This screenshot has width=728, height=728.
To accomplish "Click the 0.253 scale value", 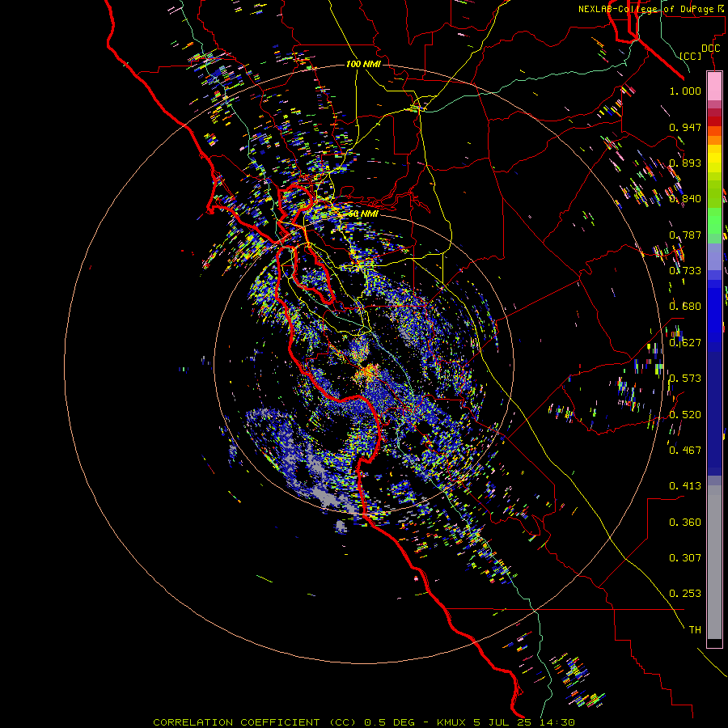I will coord(685,594).
